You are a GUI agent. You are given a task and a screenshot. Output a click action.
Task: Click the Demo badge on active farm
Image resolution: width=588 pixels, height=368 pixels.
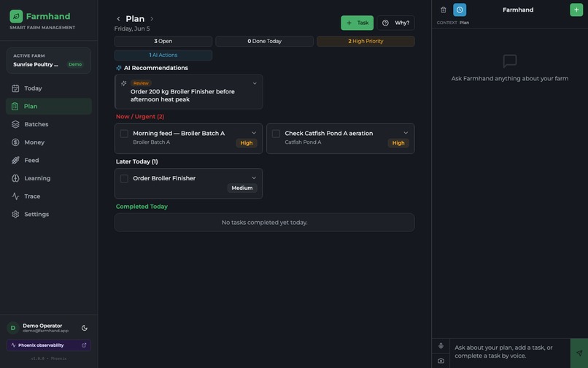click(75, 64)
